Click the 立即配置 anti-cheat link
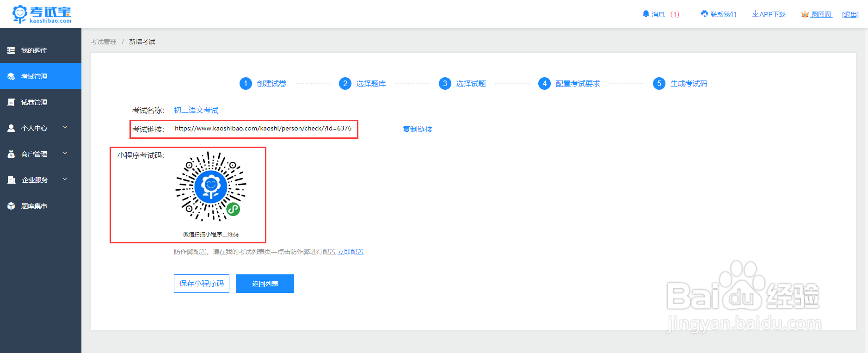Image resolution: width=868 pixels, height=353 pixels. 351,252
